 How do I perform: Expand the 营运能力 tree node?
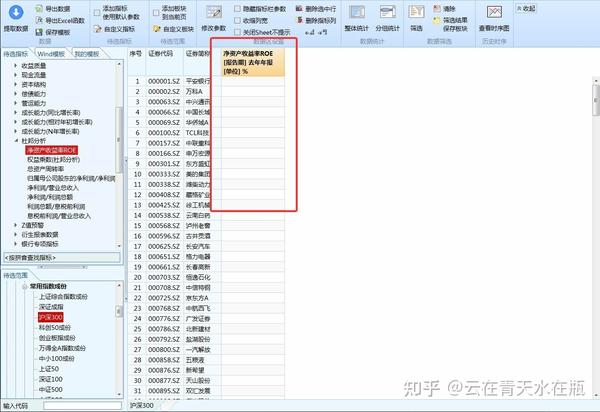16,103
